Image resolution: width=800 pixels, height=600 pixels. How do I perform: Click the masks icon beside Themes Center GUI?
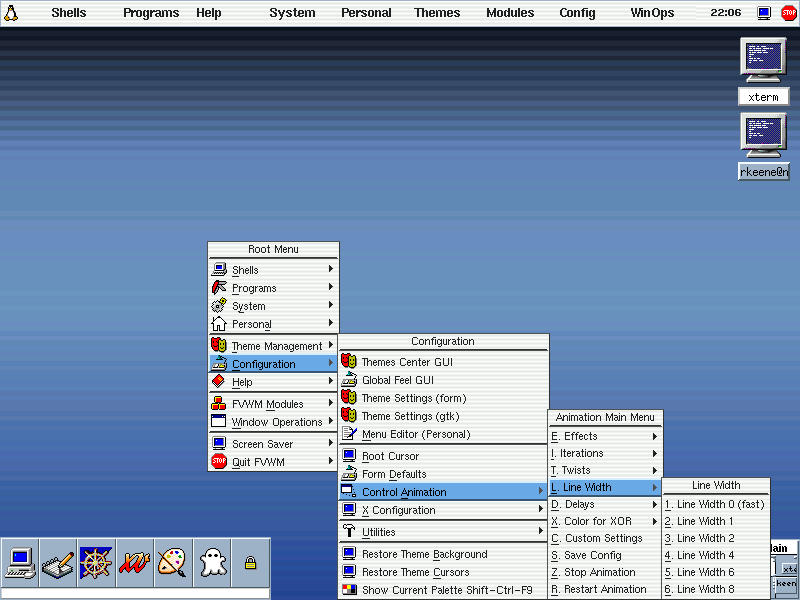(x=349, y=361)
